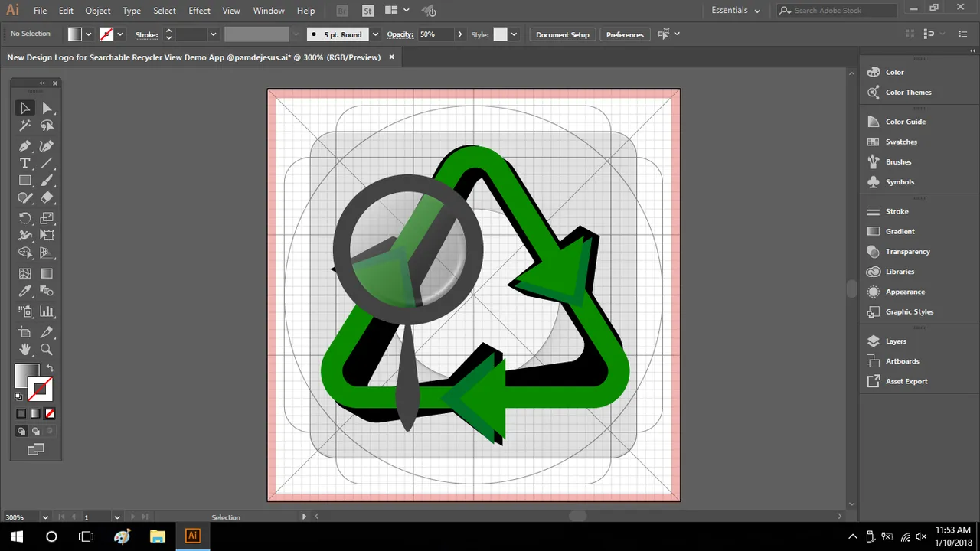Open the 5 pt. Round brush dropdown
Image resolution: width=980 pixels, height=551 pixels.
coord(375,34)
